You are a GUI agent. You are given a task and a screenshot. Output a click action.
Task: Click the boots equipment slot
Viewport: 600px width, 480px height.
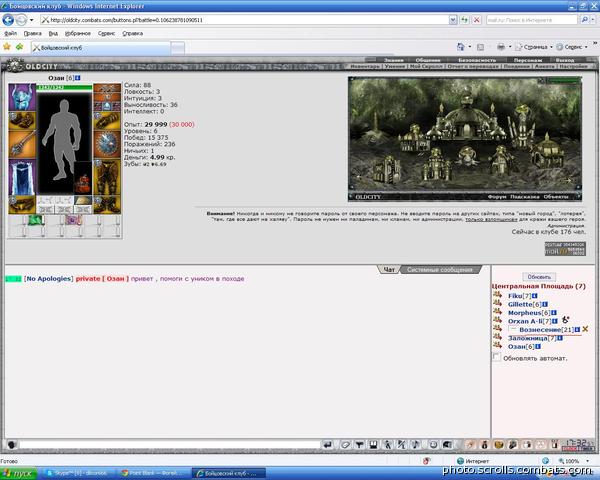tap(107, 205)
